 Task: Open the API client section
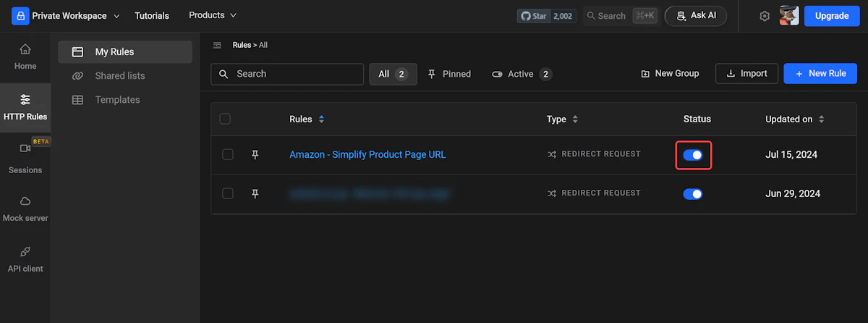click(25, 259)
